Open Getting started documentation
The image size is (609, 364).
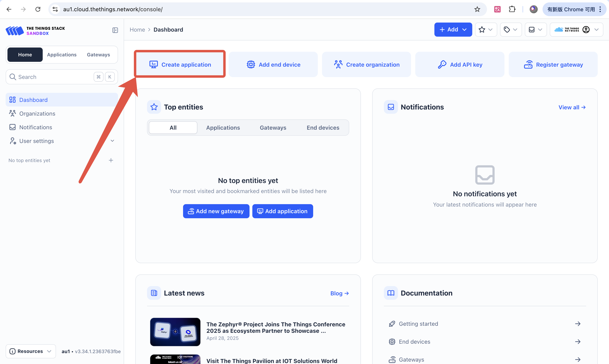485,324
